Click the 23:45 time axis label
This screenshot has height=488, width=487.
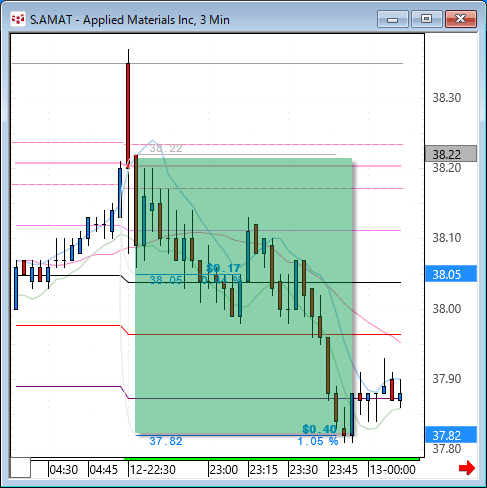(x=344, y=470)
